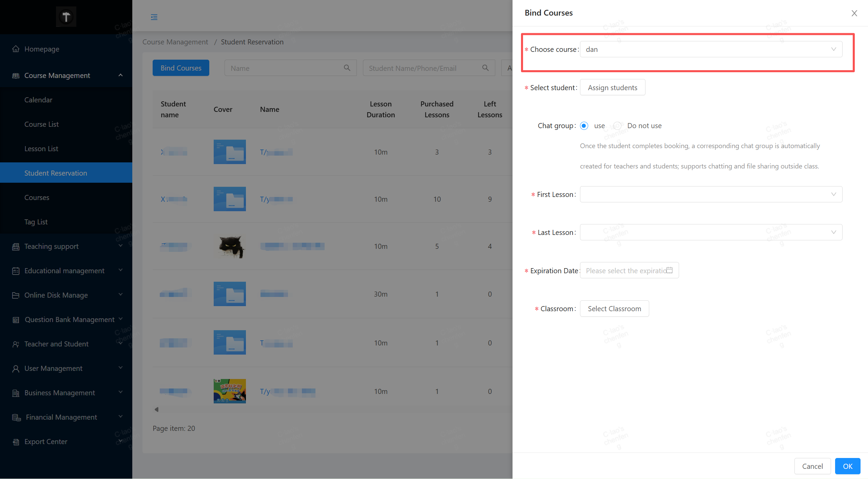Click the hammer logo at top left
Screen dimensions: 868x479
66,17
